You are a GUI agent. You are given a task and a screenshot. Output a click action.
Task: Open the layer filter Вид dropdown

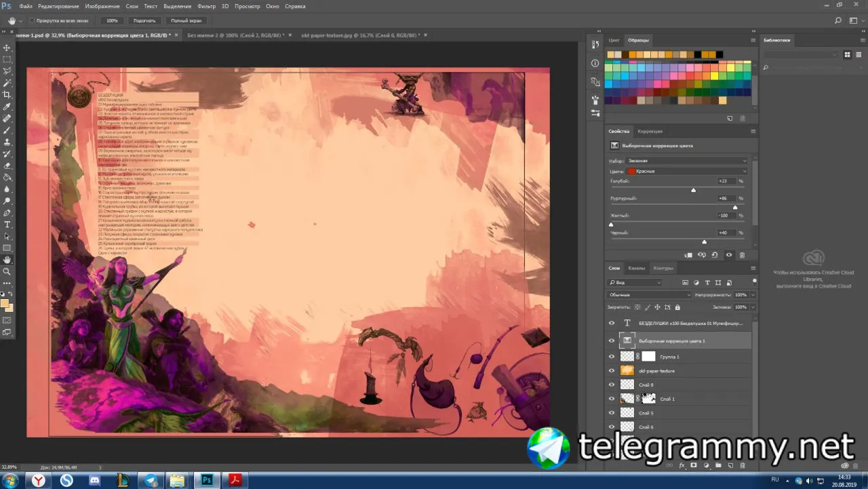tap(635, 282)
